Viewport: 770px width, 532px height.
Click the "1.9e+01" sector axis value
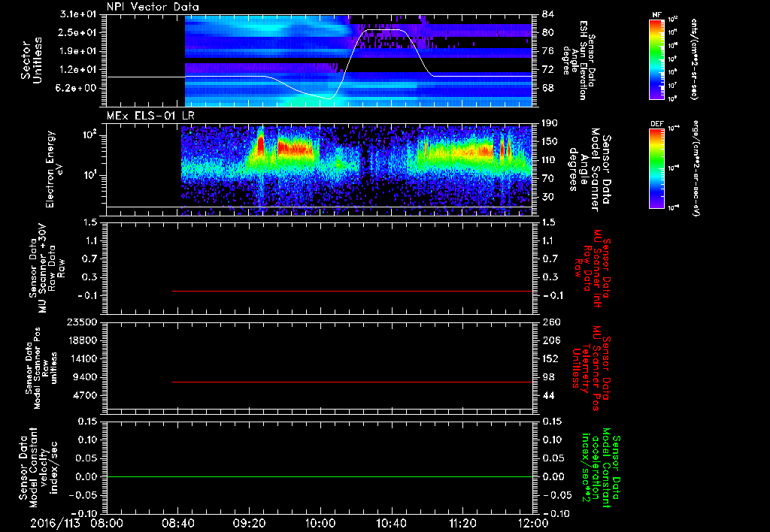(78, 51)
